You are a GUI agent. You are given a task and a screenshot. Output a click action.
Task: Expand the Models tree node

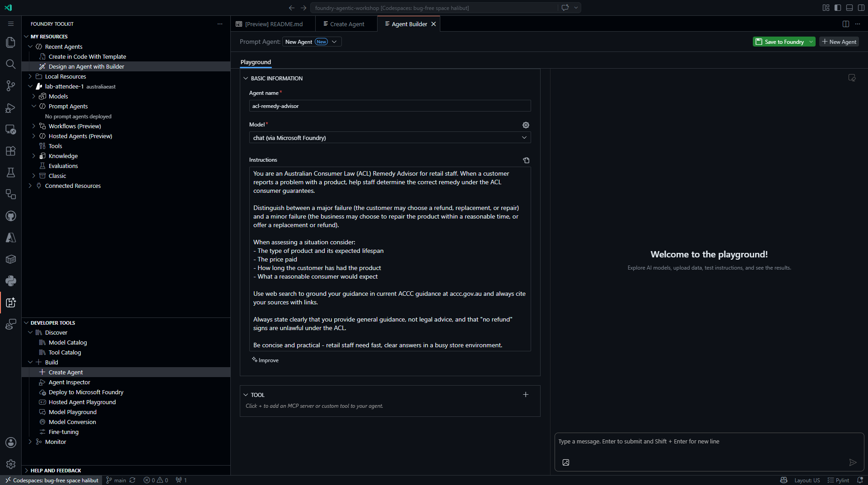[x=34, y=97]
